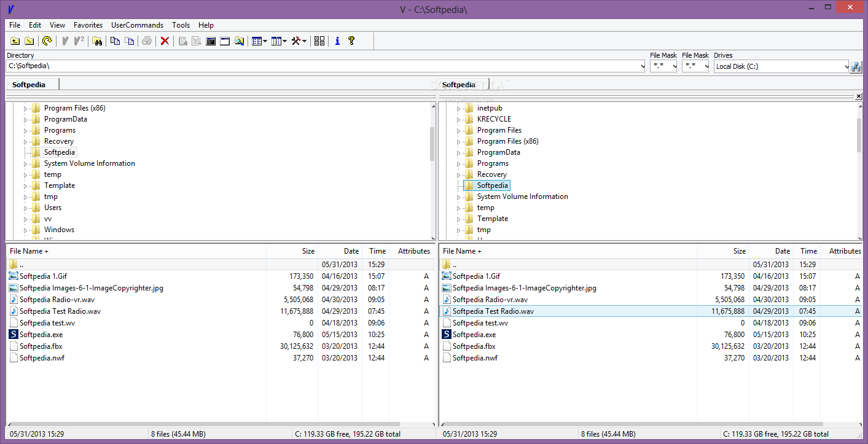The height and width of the screenshot is (444, 868).
Task: Go up to parent folder toolbar icon
Action: (x=15, y=41)
